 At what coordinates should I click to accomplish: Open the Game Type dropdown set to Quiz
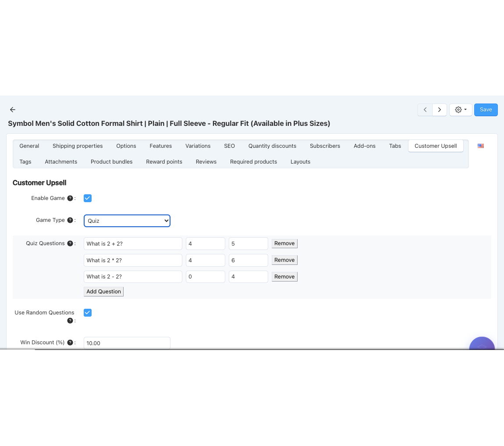coord(127,221)
